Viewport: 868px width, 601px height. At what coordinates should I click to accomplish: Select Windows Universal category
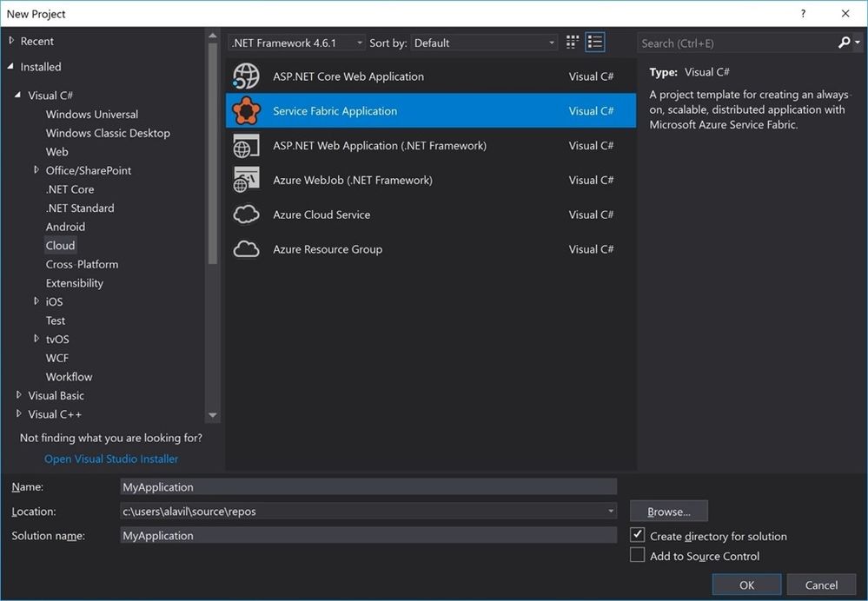point(92,114)
